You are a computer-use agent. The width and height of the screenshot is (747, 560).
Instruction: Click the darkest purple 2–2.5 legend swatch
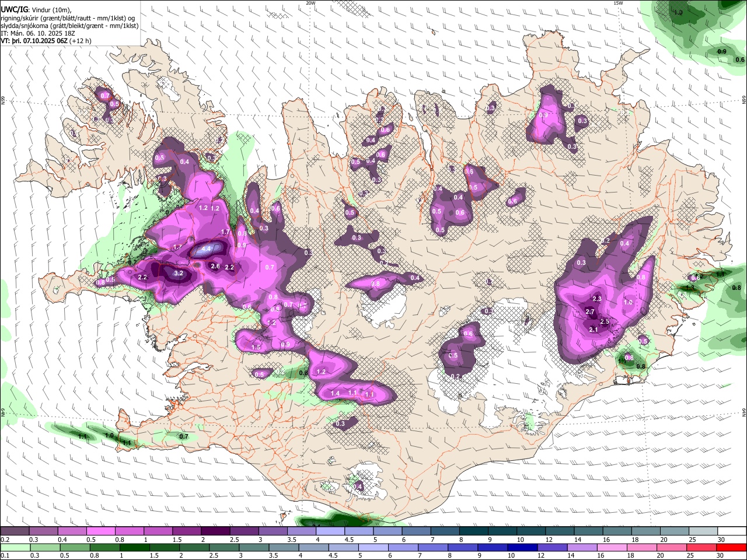(x=215, y=531)
